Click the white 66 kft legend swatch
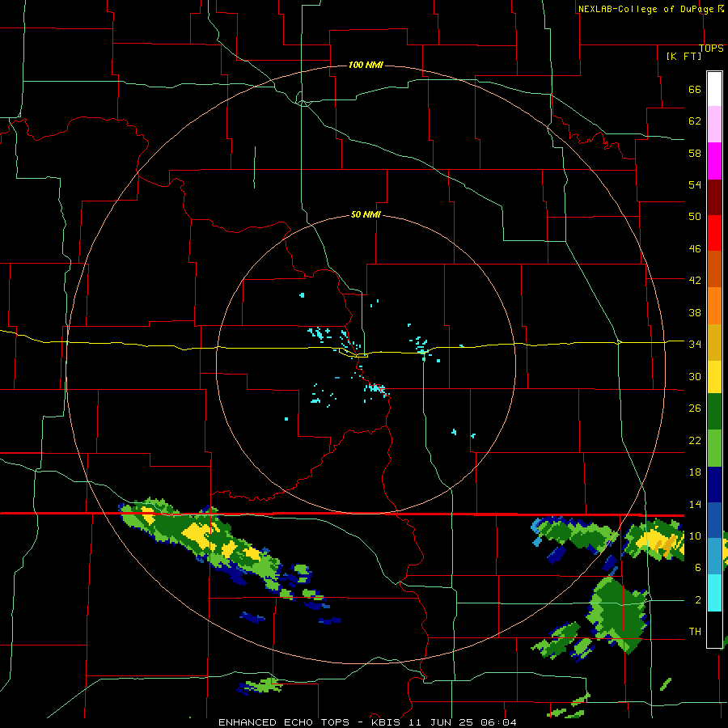The image size is (728, 728). click(x=714, y=89)
